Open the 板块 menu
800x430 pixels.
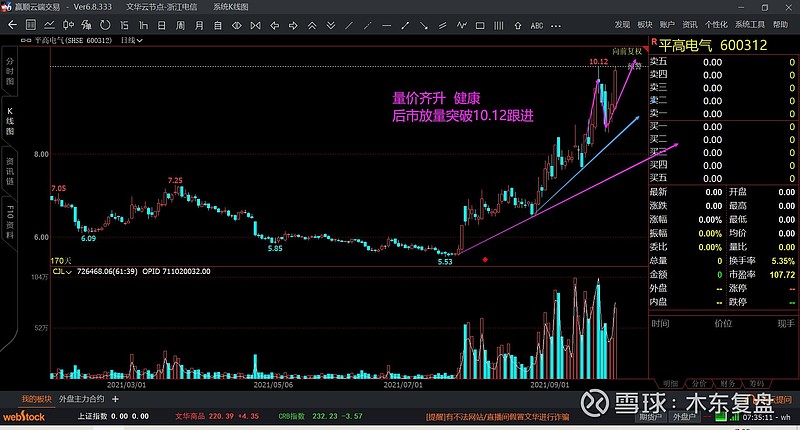pyautogui.click(x=644, y=24)
